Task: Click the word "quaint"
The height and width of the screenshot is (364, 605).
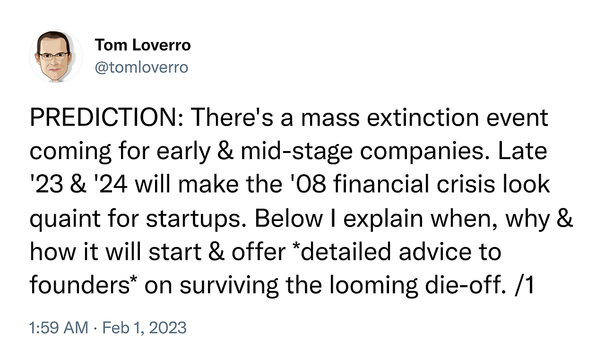Action: click(x=67, y=219)
